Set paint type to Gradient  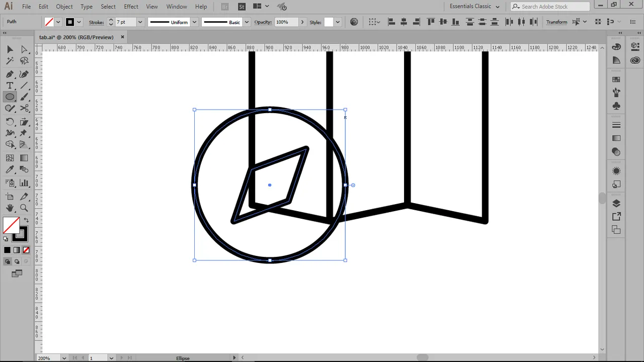click(x=17, y=250)
